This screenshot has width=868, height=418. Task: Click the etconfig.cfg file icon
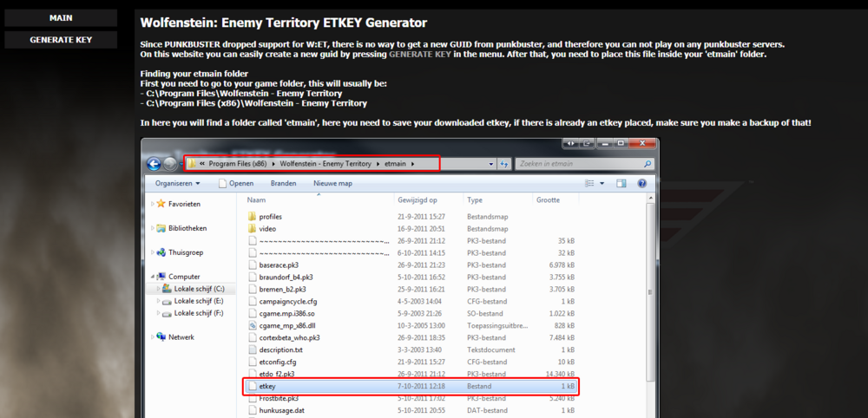point(253,362)
